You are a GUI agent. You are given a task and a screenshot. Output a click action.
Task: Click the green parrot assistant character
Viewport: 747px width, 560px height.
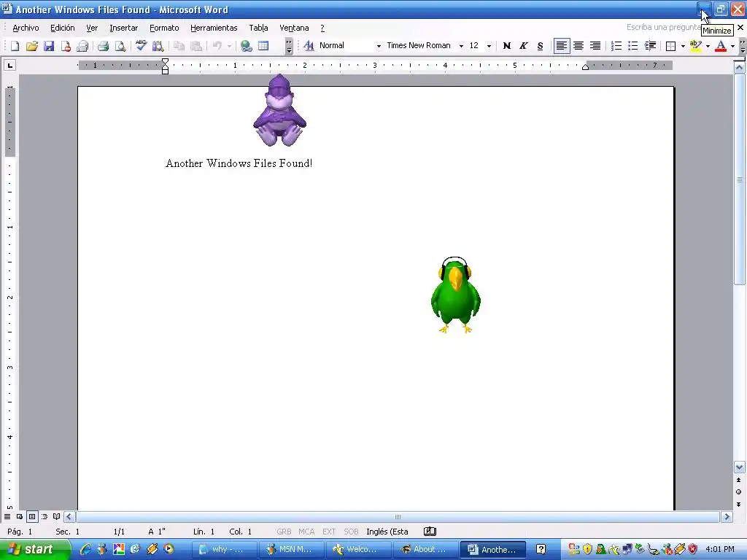(455, 295)
